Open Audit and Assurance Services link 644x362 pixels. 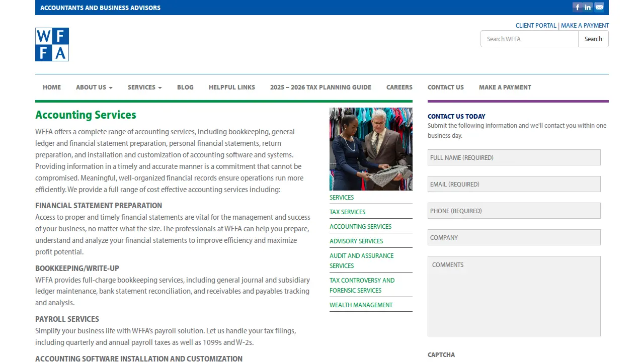click(x=362, y=260)
